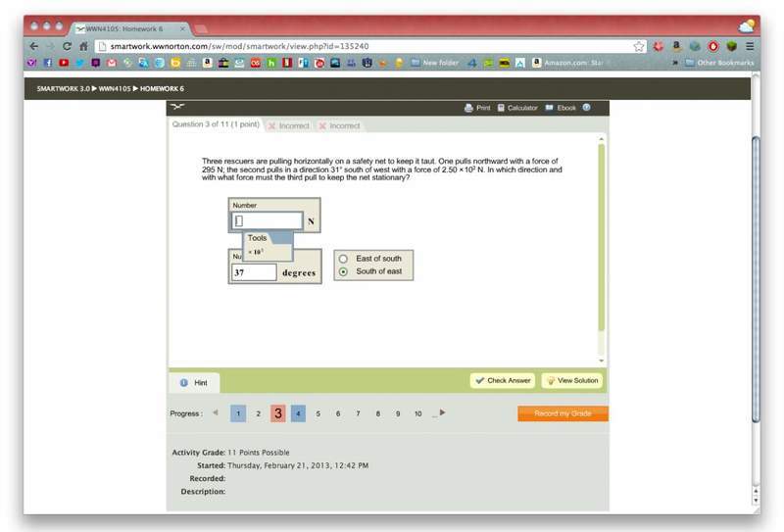The height and width of the screenshot is (532, 784).
Task: Open the Other Bookmarks folder
Action: pos(719,63)
